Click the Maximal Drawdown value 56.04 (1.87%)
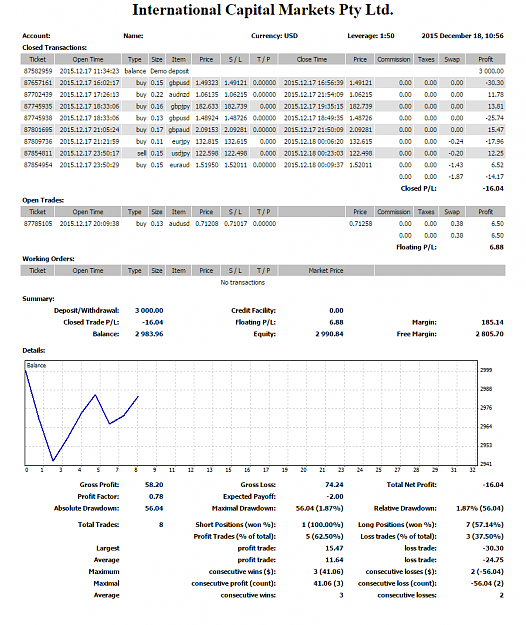The image size is (526, 625). 320,509
